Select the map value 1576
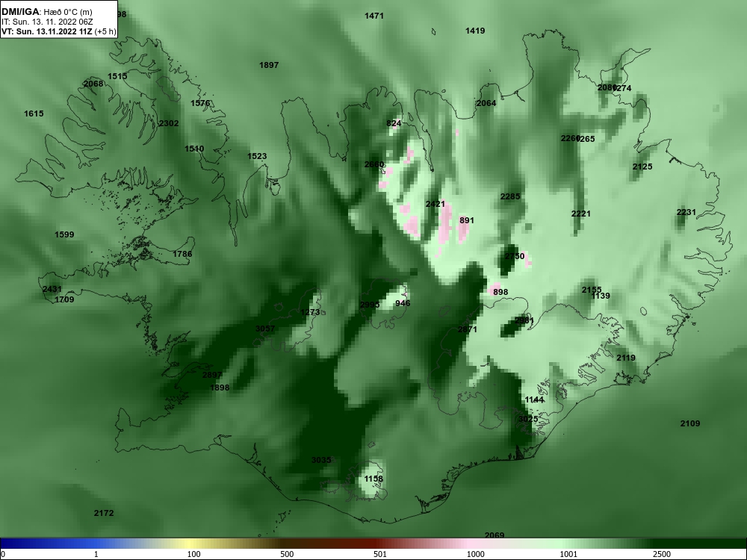 [200, 103]
